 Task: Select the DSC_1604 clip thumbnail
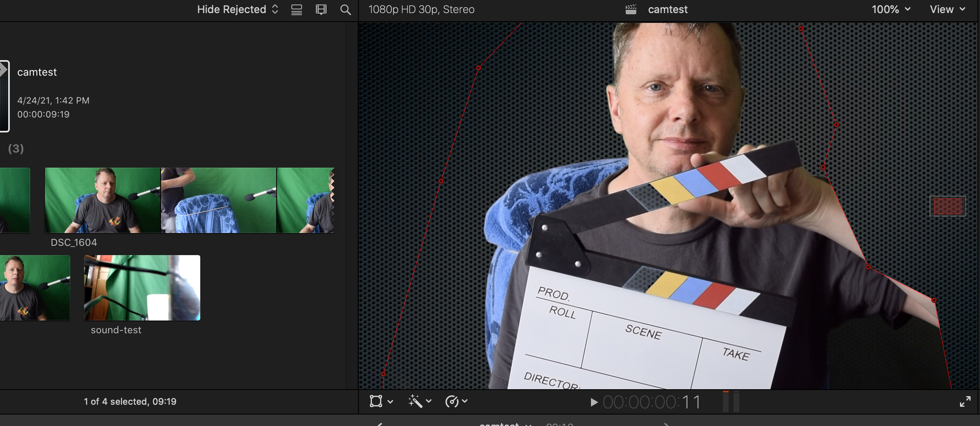102,200
